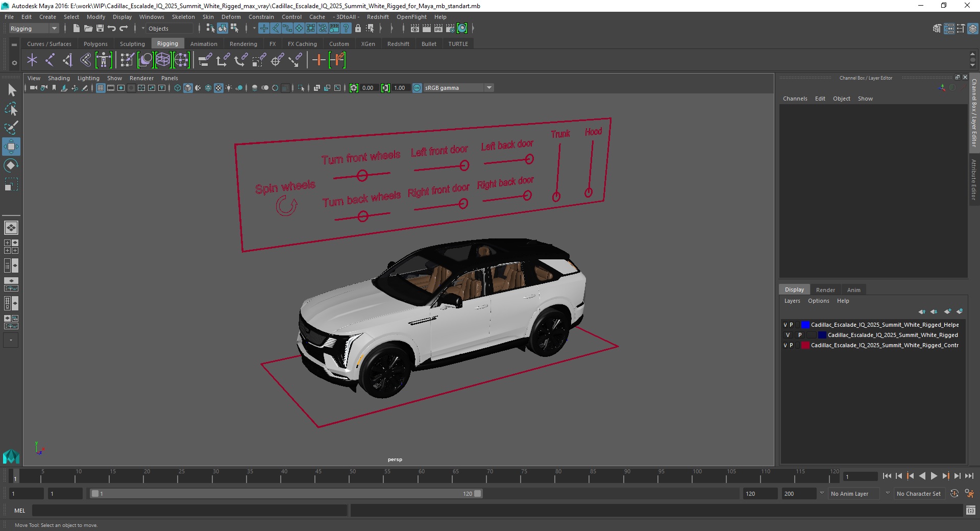Select the Create Joints shelf tool

click(50, 60)
